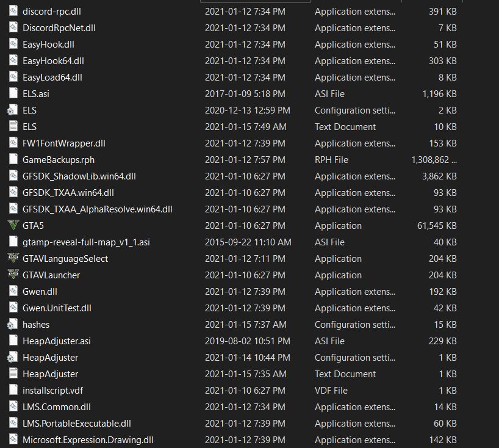Click the GTAVLanguageSelect file name

pos(65,259)
